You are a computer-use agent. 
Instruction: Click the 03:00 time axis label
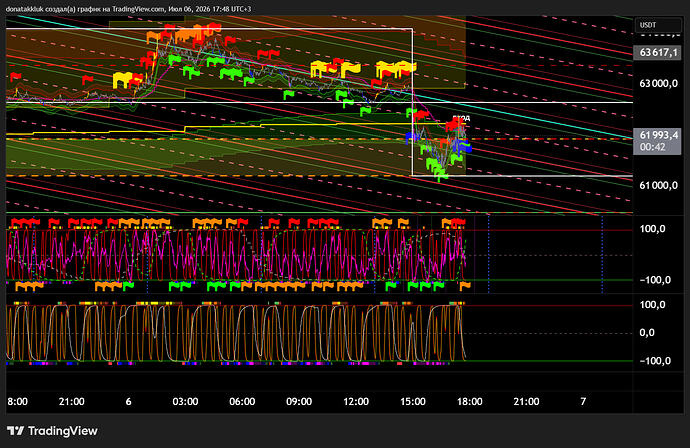click(185, 401)
